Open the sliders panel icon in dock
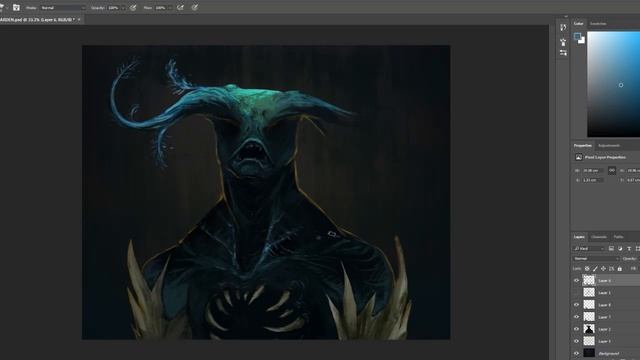Screen dimensions: 640x360 click(x=563, y=53)
